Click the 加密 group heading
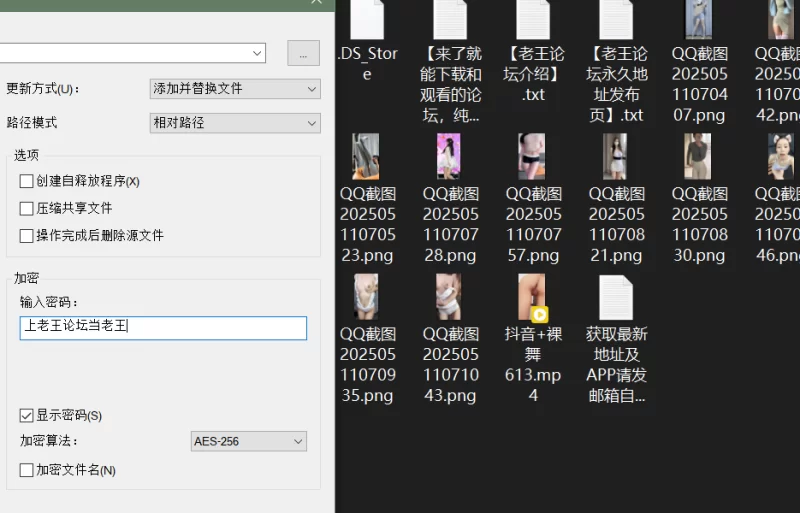This screenshot has width=800, height=513. (x=26, y=278)
